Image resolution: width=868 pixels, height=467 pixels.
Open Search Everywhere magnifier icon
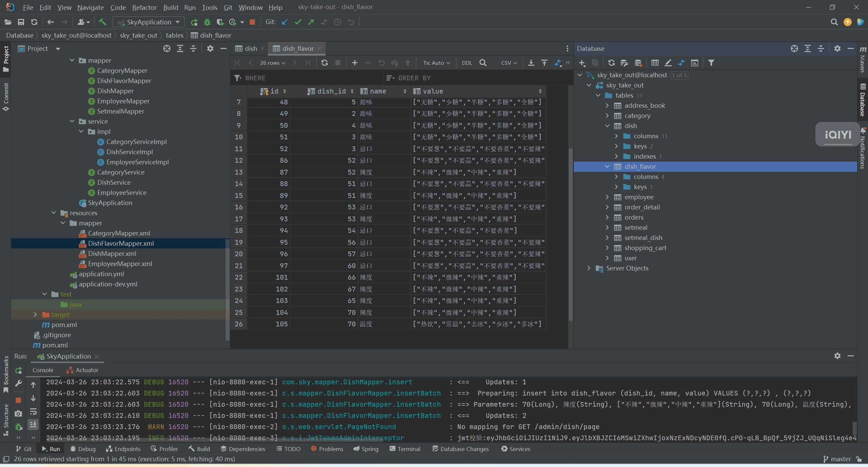click(x=834, y=22)
